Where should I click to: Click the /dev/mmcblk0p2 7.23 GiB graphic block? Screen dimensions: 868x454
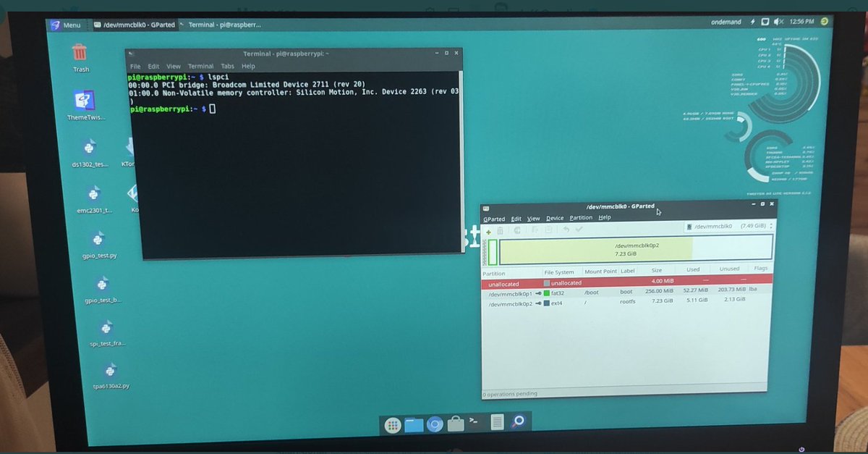click(x=635, y=248)
